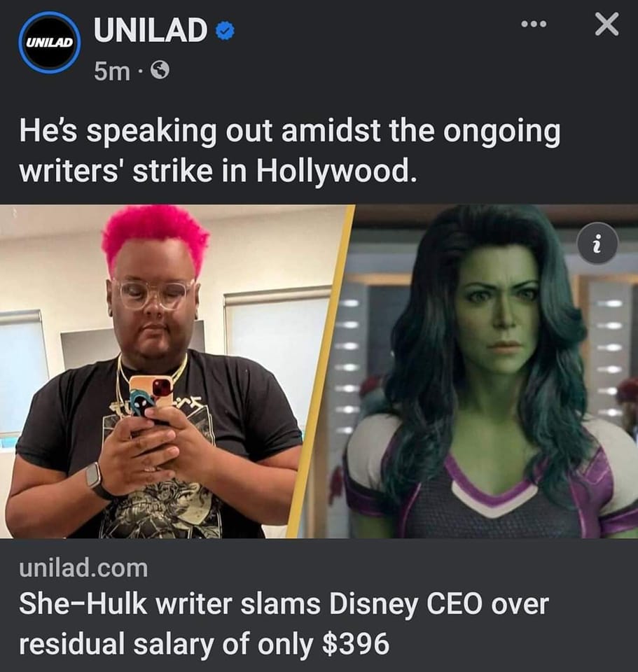Click the info icon on the link preview

pyautogui.click(x=597, y=245)
